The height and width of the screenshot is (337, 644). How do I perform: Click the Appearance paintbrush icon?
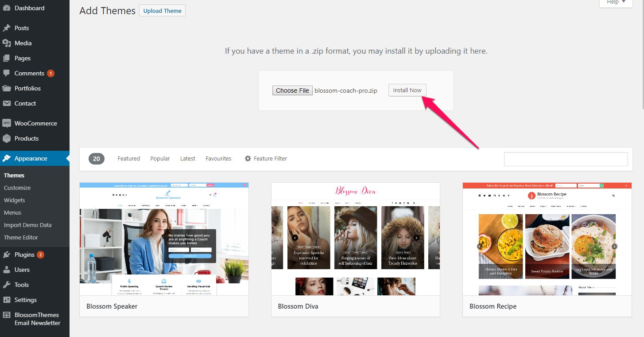(x=7, y=158)
